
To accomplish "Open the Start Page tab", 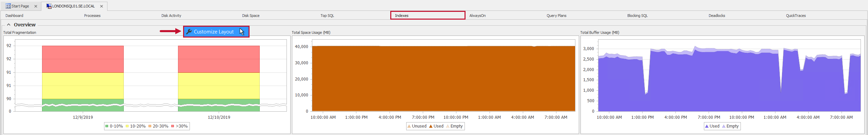I will point(20,6).
